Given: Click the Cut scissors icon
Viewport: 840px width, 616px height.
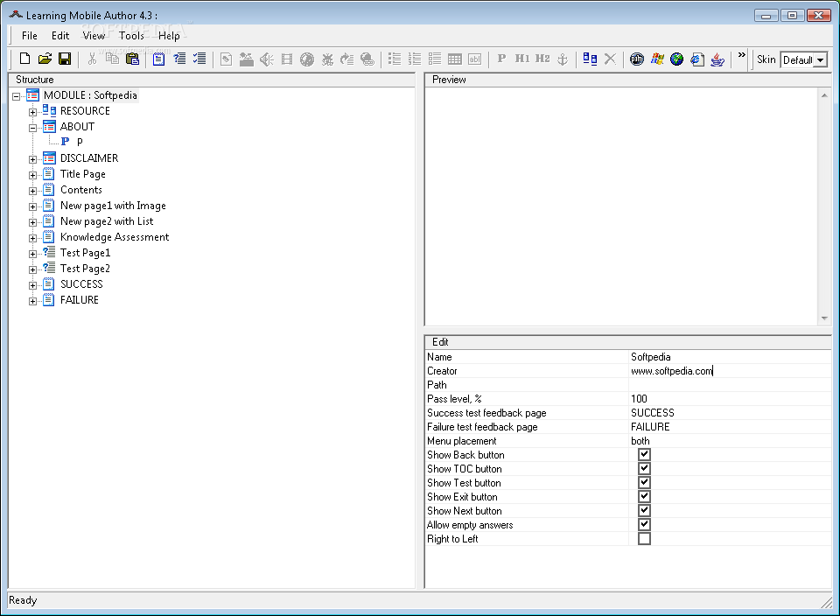Looking at the screenshot, I should pyautogui.click(x=92, y=59).
